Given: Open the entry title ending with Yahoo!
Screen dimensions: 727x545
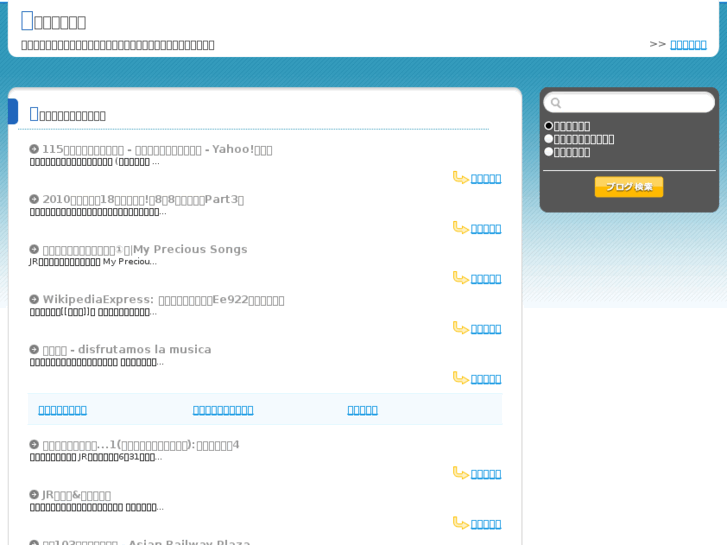Looking at the screenshot, I should (157, 149).
